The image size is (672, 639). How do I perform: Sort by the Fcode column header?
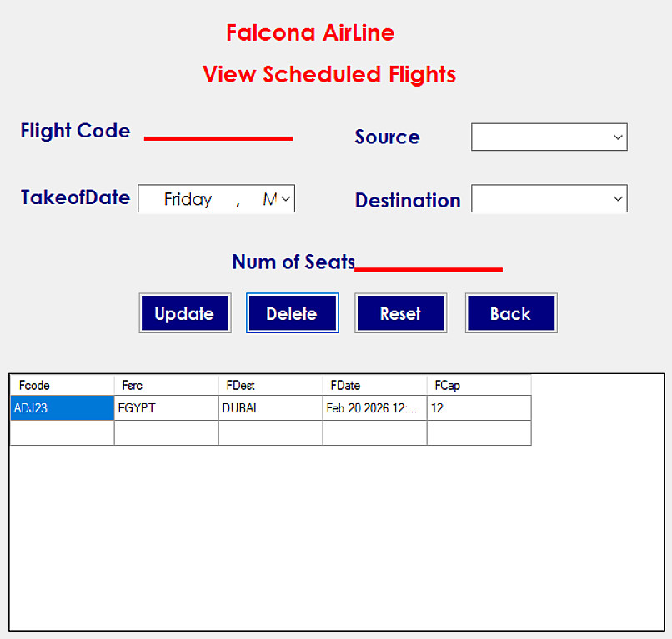62,386
